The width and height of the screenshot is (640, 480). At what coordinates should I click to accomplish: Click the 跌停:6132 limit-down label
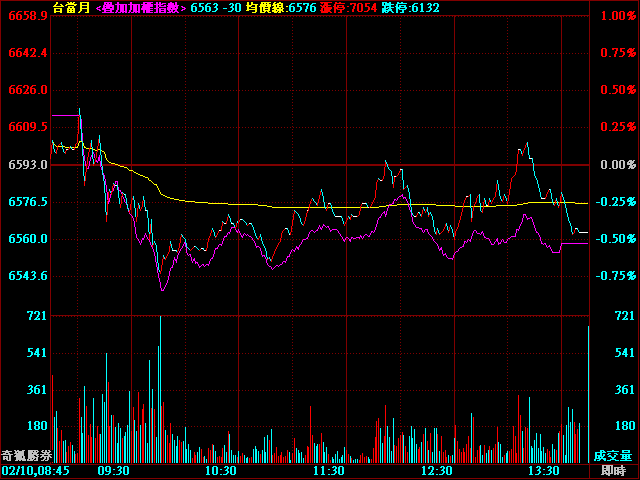point(410,7)
